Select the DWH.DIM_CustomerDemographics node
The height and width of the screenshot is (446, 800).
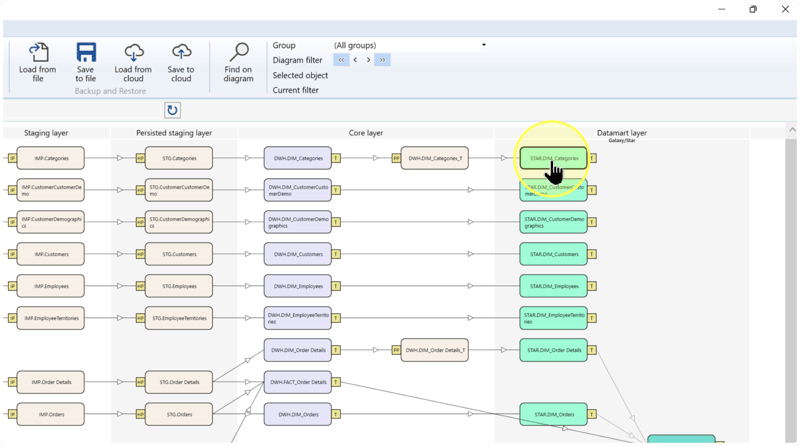coord(297,222)
